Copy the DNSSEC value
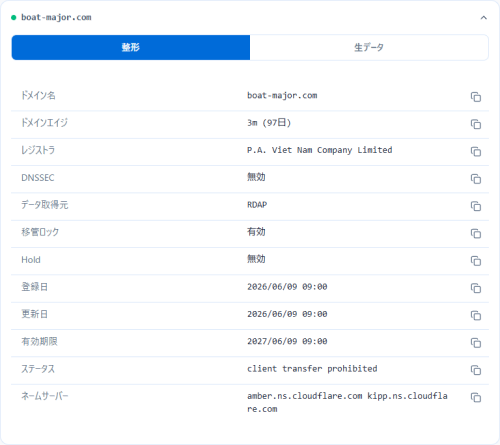The image size is (500, 445). pos(476,179)
